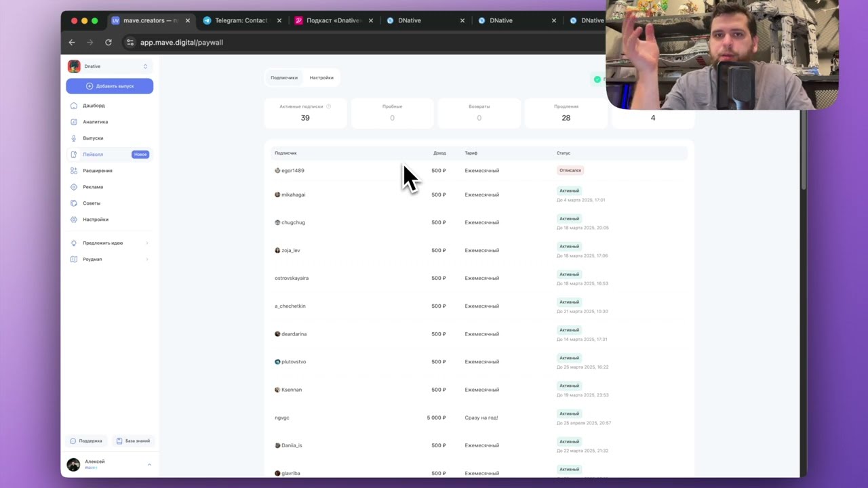The width and height of the screenshot is (868, 488).
Task: Open the Поддержка button
Action: pyautogui.click(x=87, y=441)
